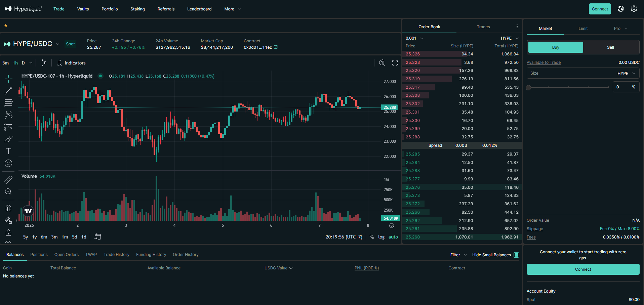Open the Slippage settings link
The width and height of the screenshot is (644, 305).
click(535, 229)
